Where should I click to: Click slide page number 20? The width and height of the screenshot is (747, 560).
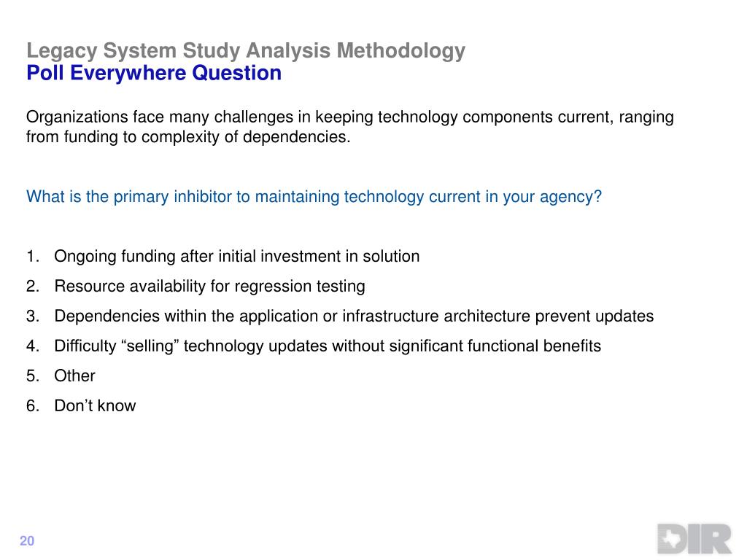point(27,541)
